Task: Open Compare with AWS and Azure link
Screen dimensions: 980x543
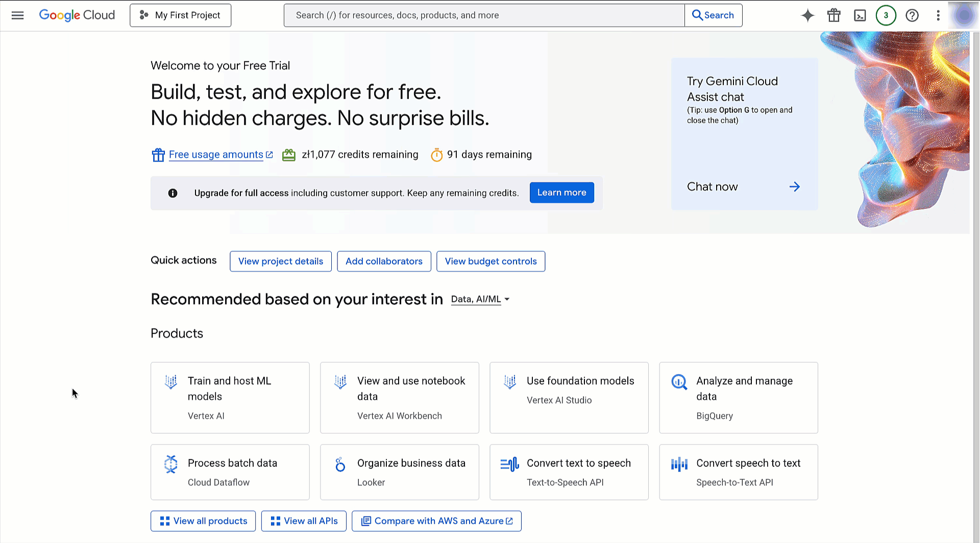Action: point(436,521)
